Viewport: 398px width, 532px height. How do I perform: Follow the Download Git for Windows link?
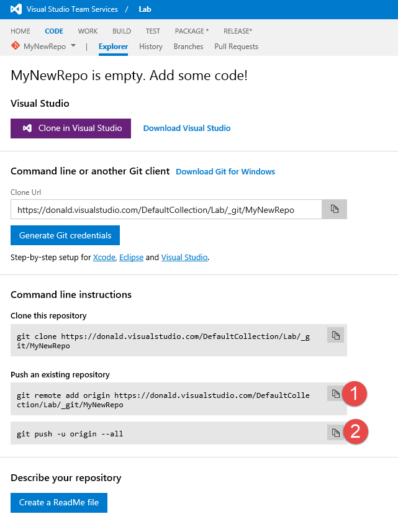pyautogui.click(x=225, y=172)
